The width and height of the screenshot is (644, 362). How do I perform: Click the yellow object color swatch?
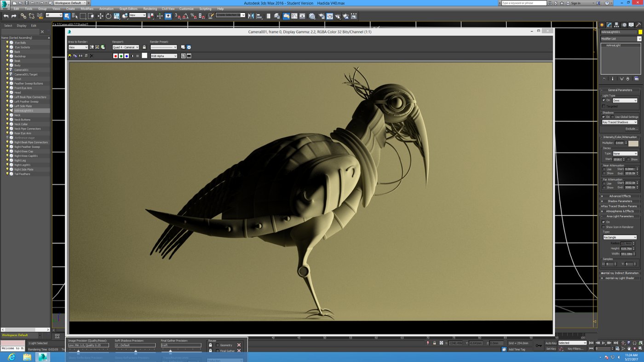coord(640,32)
